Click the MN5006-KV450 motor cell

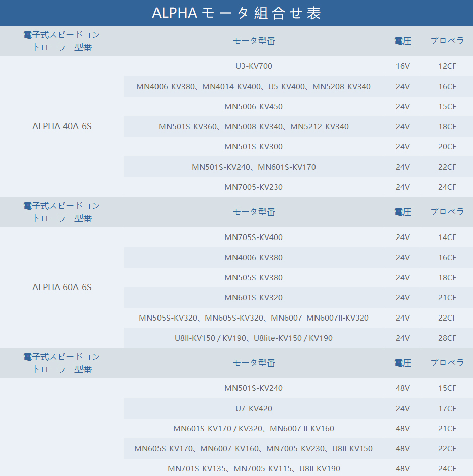tap(254, 106)
